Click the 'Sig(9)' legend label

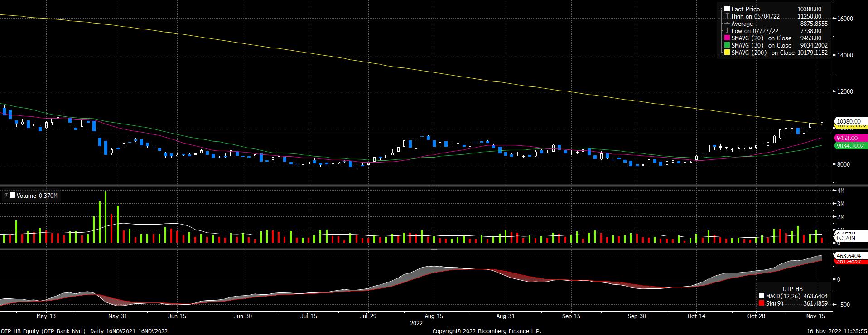click(x=774, y=303)
